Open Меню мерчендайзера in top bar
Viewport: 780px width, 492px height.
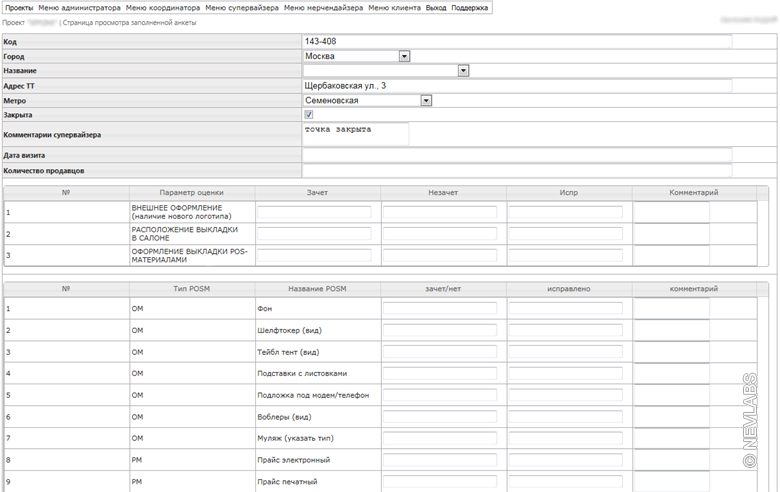tap(323, 7)
